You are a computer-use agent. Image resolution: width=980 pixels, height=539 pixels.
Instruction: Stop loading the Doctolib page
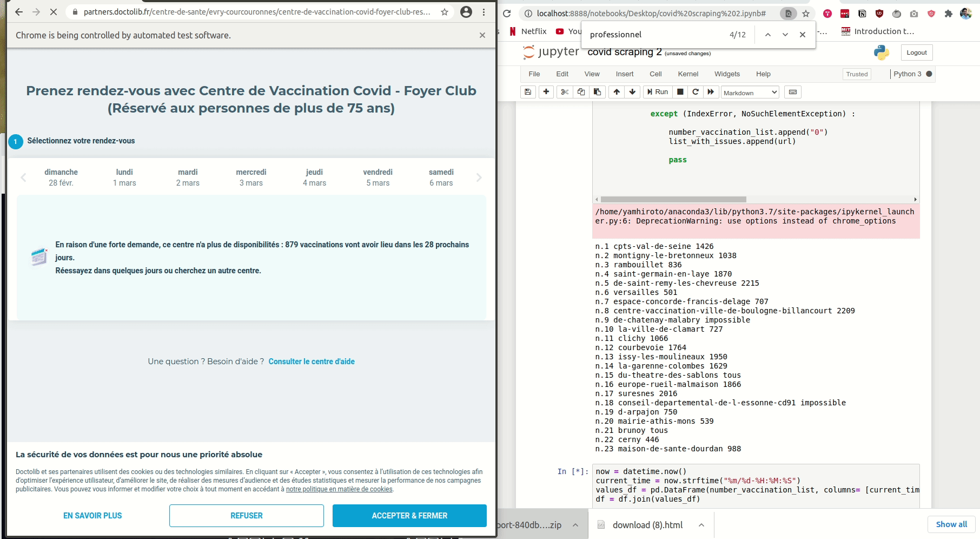[54, 12]
